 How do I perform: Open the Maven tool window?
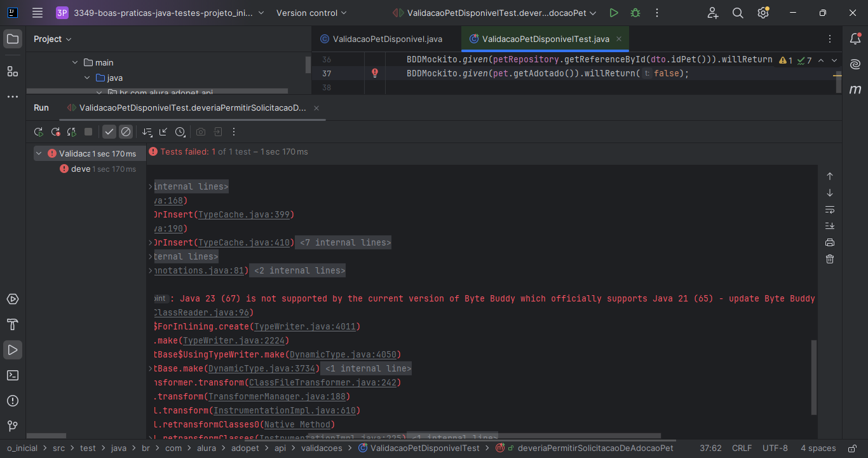pos(855,90)
